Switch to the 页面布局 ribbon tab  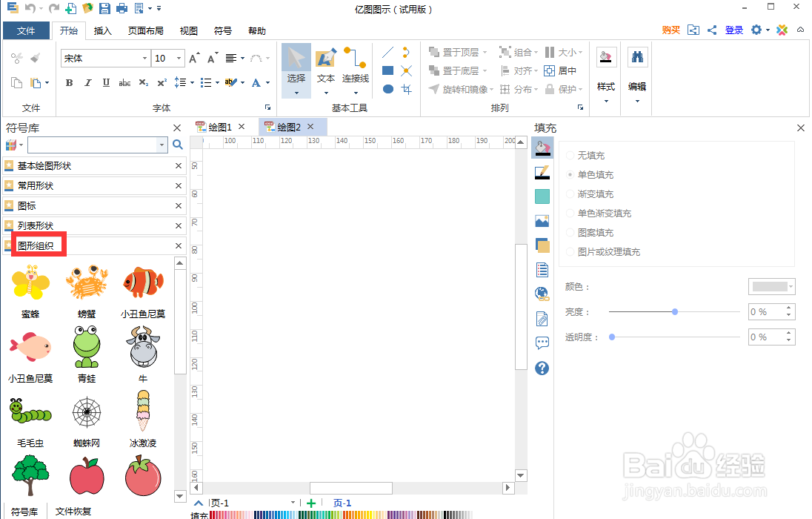pyautogui.click(x=145, y=30)
